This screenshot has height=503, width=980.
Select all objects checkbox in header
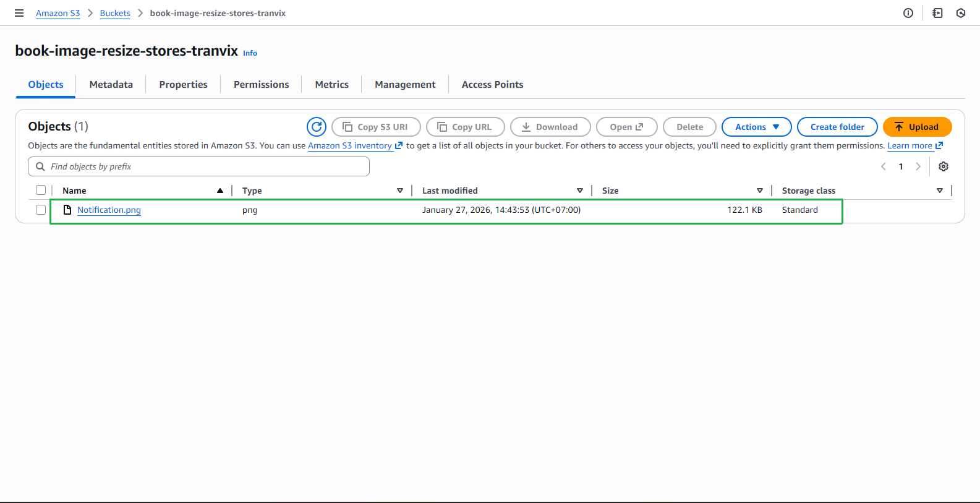pos(41,190)
